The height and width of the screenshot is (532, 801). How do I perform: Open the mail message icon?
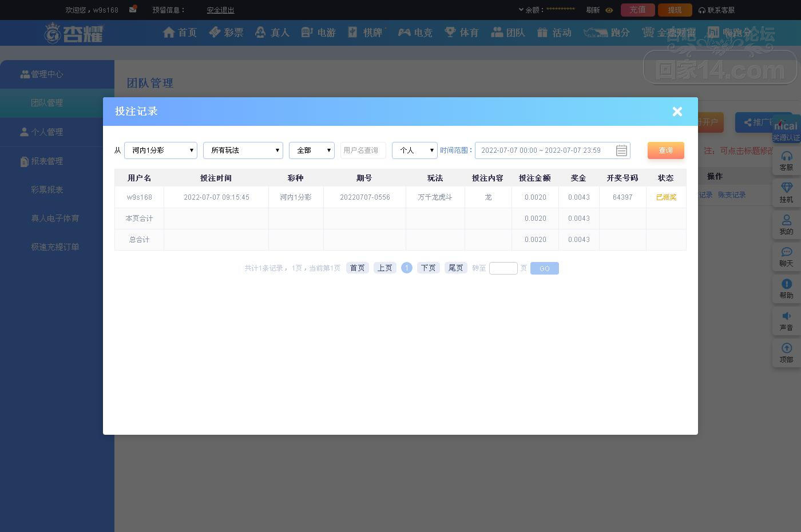pos(133,10)
